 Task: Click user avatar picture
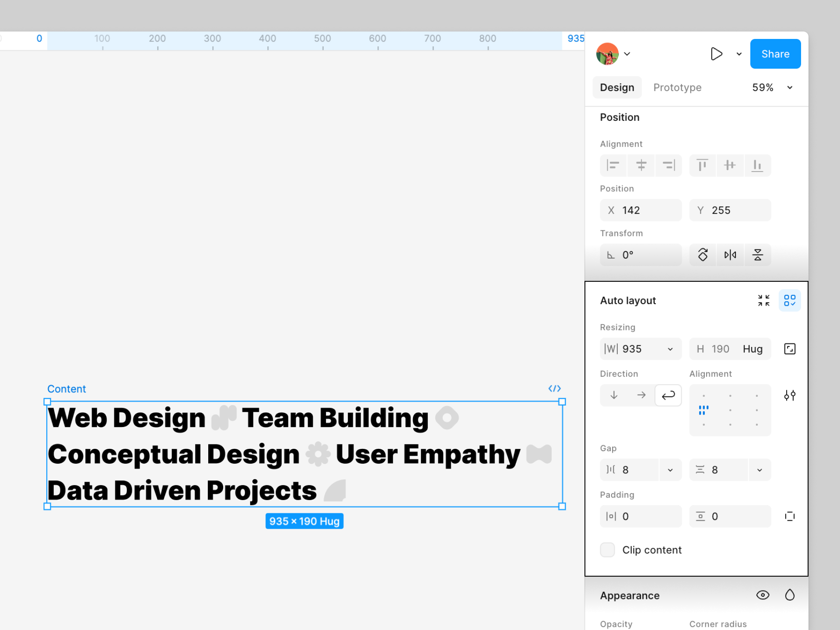[607, 54]
